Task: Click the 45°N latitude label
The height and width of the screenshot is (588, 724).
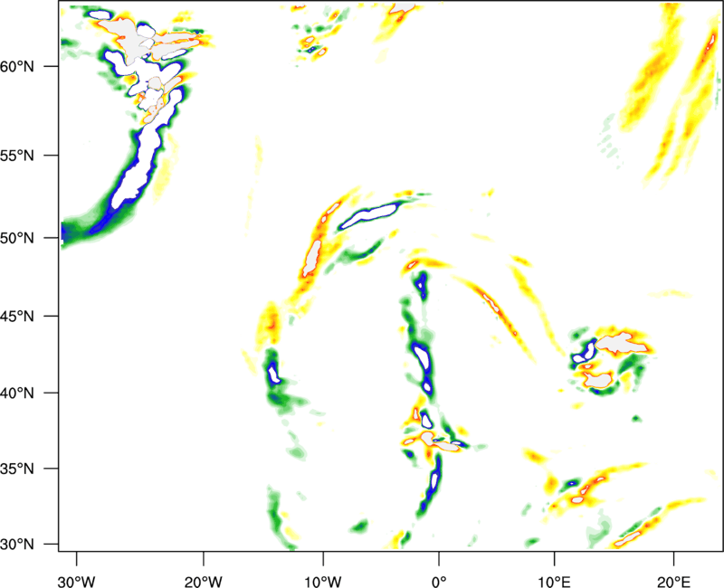Action: (17, 317)
